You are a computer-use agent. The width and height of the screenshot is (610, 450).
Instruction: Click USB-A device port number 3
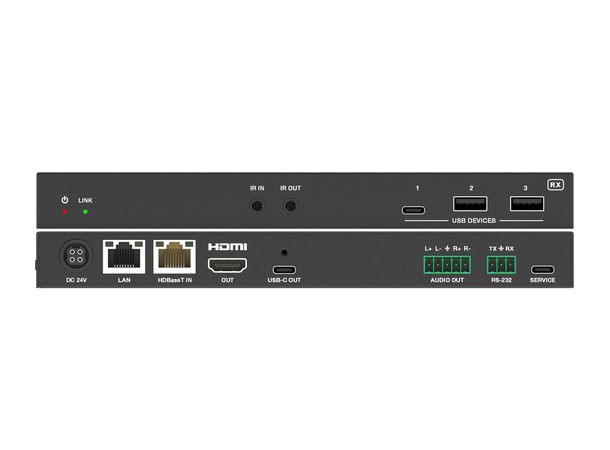point(527,204)
